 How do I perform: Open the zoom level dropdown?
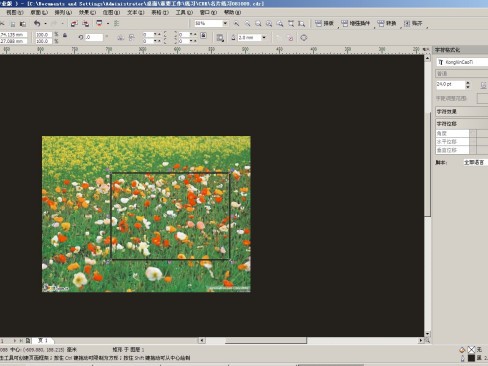pyautogui.click(x=225, y=23)
